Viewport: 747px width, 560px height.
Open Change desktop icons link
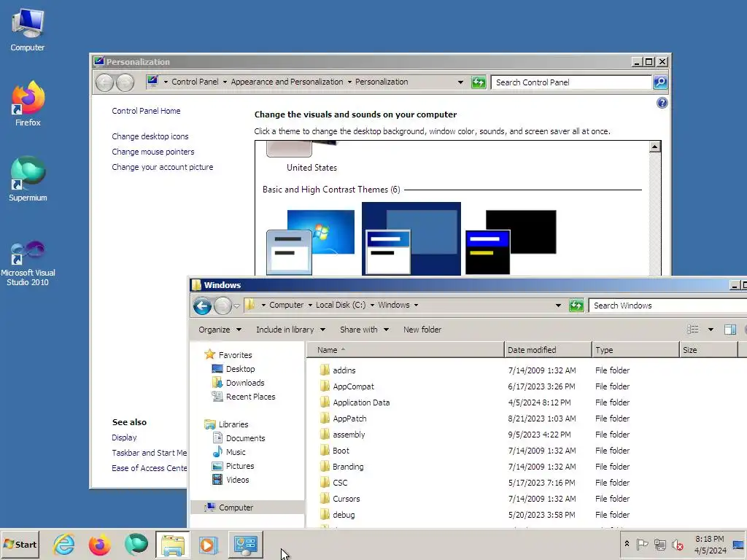click(150, 136)
